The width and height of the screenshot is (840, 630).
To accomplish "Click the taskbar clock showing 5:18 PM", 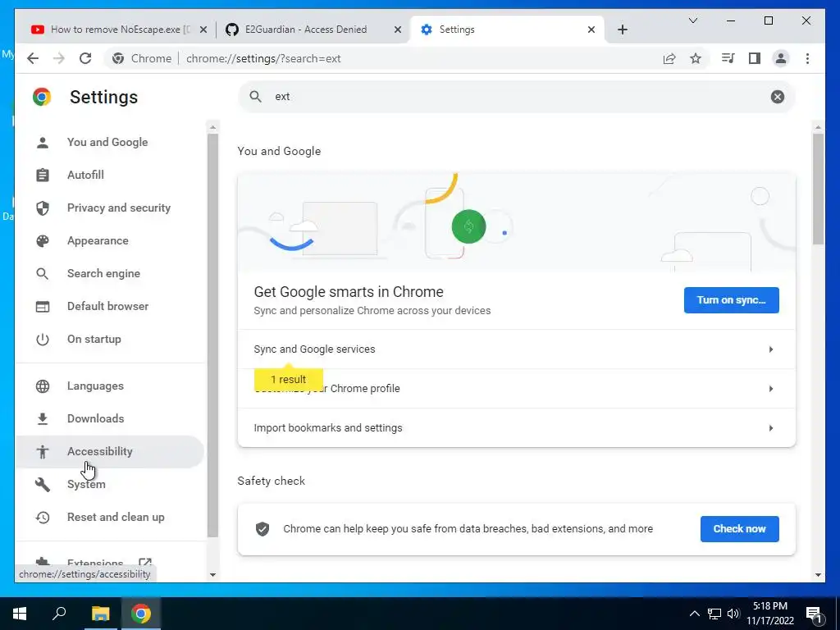I will tap(769, 614).
